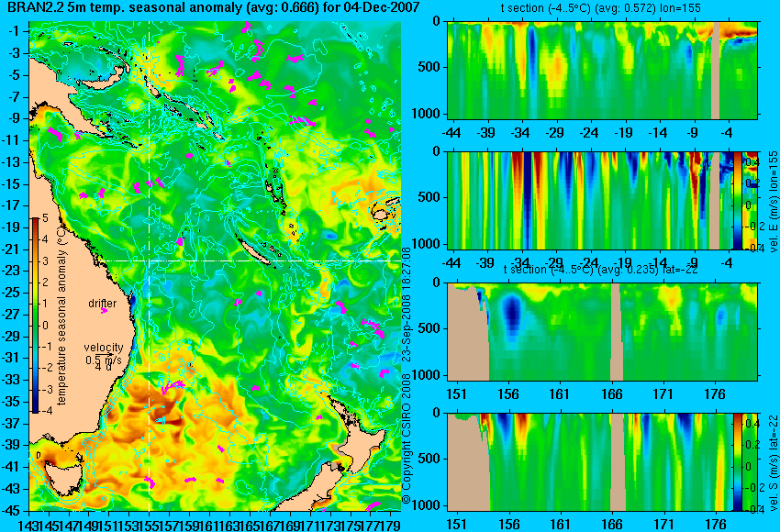This screenshot has width=780, height=532.
Task: Click the temperature section panel for lon=155
Action: (602, 70)
